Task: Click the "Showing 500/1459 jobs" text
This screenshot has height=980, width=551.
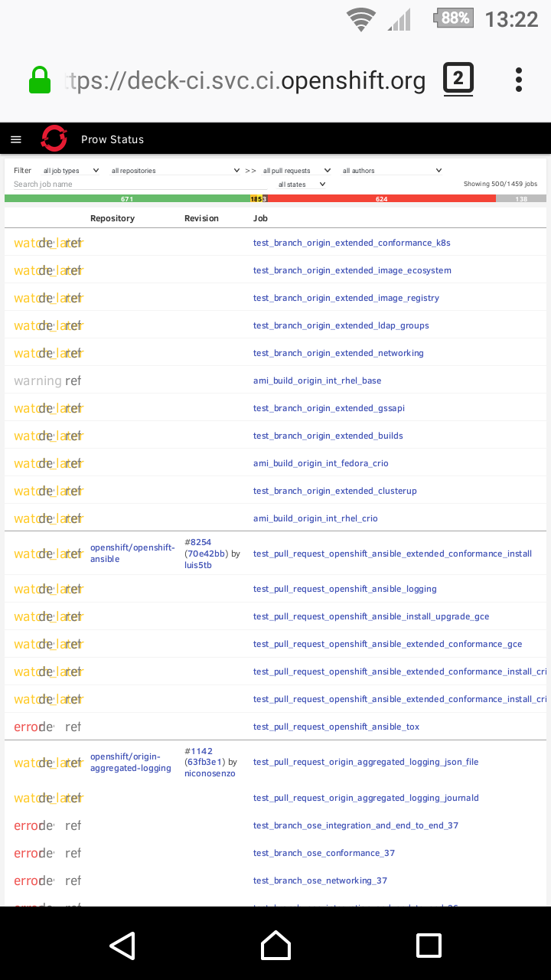Action: (500, 185)
